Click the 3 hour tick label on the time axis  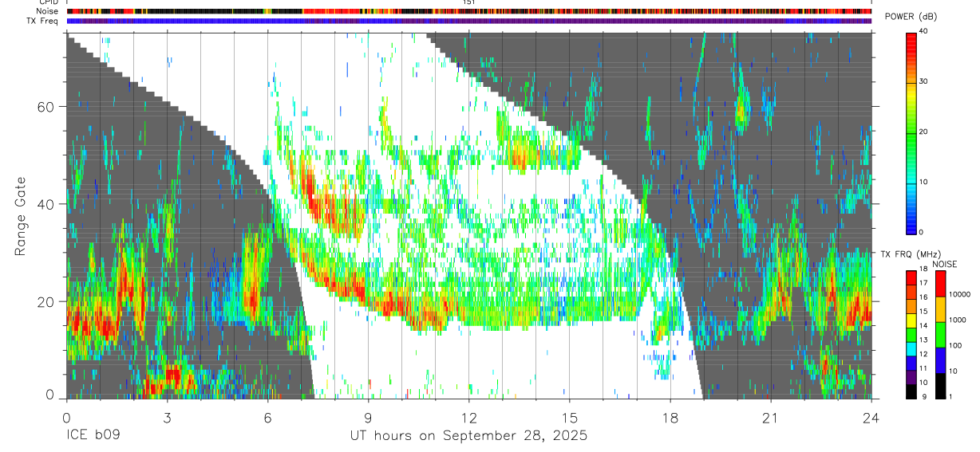[x=167, y=418]
